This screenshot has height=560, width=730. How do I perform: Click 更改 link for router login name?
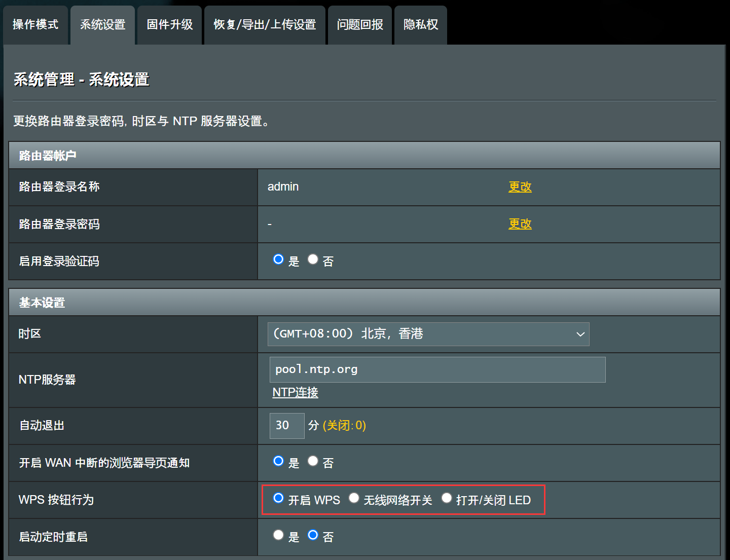(520, 187)
